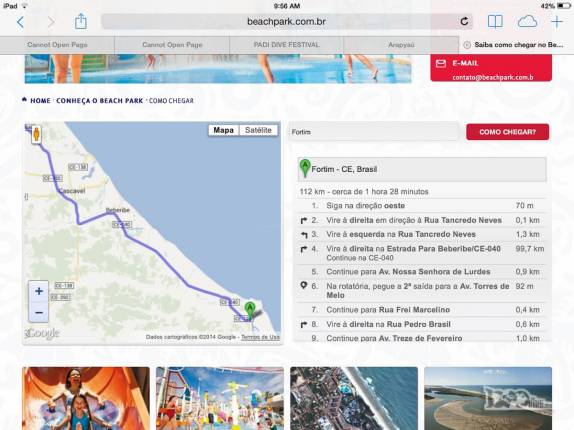
Task: Click the E-MAIL contact box
Action: (x=491, y=68)
